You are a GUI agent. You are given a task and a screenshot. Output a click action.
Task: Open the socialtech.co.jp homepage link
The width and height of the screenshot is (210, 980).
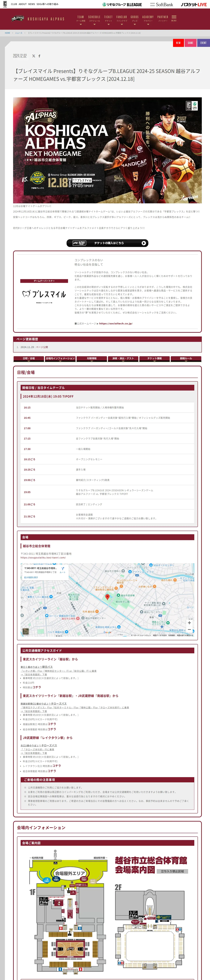[x=116, y=323]
